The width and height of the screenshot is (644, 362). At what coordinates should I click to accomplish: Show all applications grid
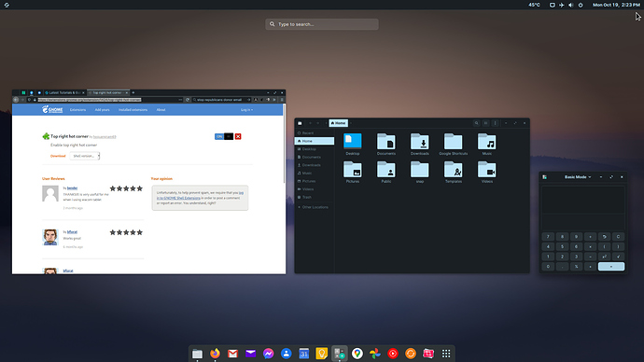click(446, 354)
